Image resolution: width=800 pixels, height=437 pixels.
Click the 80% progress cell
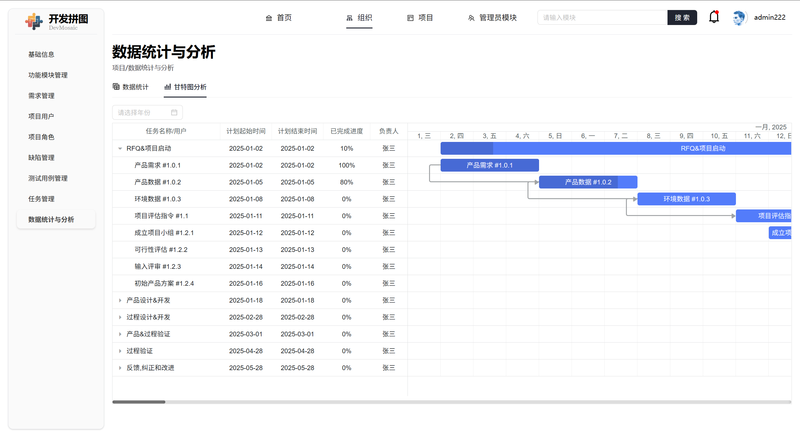pos(346,182)
